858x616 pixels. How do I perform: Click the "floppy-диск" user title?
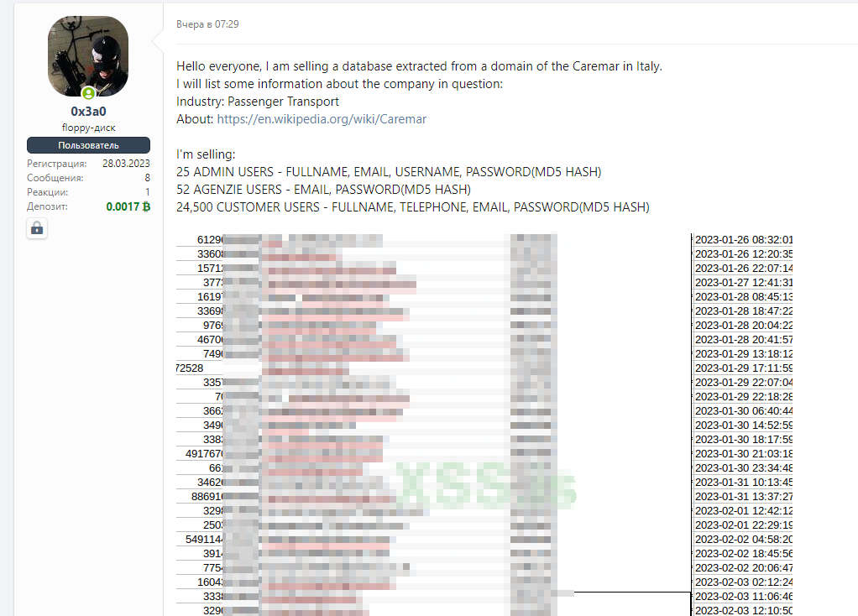[88, 128]
